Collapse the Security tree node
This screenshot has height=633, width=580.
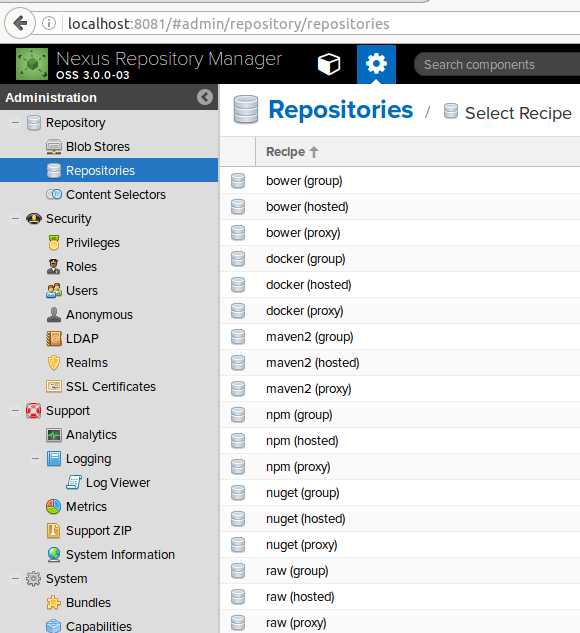pyautogui.click(x=15, y=218)
